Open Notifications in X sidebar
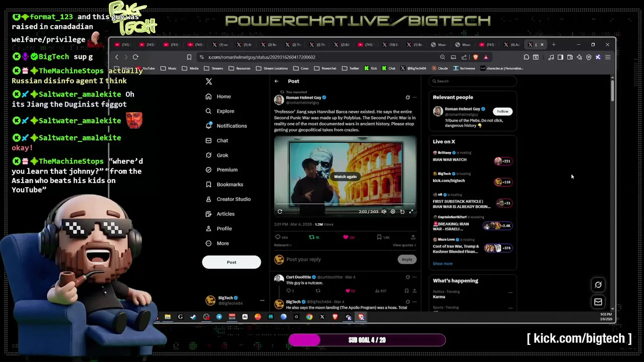 (x=226, y=126)
